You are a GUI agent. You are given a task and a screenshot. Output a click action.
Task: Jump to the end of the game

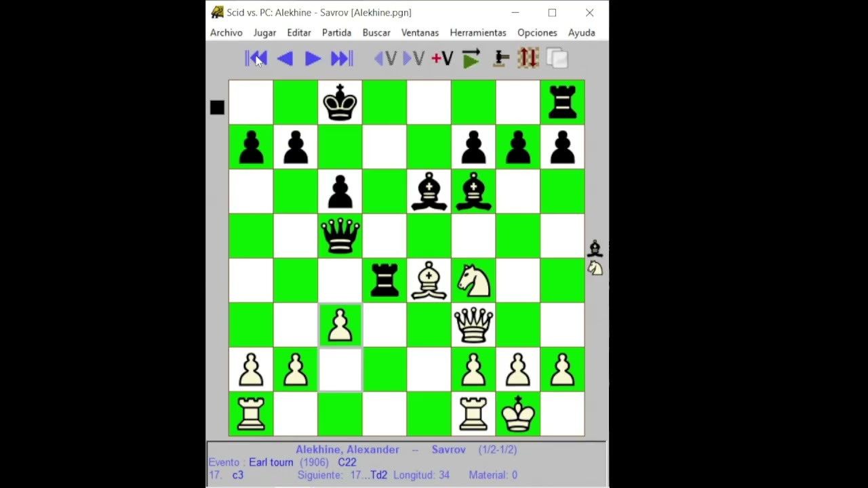(342, 59)
